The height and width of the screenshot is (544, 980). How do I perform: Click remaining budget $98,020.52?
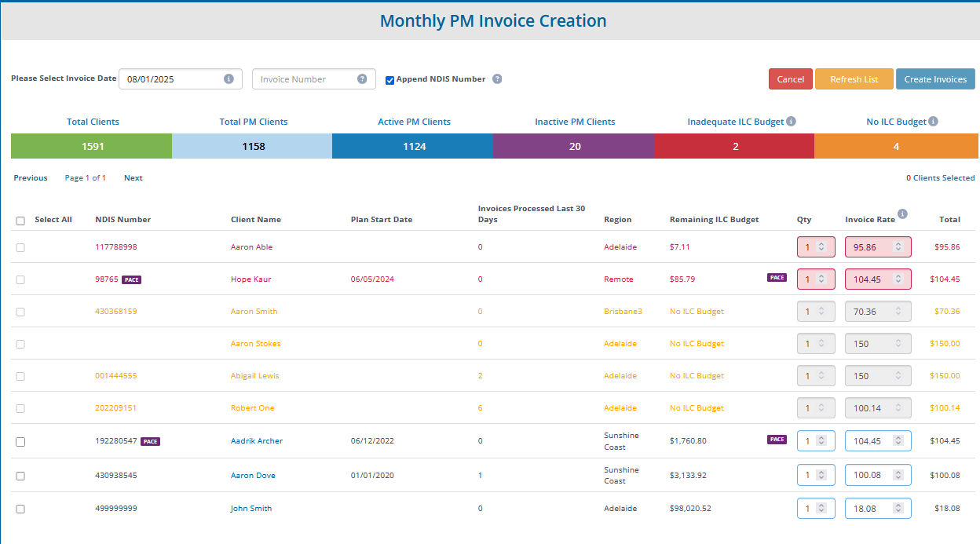click(x=691, y=509)
